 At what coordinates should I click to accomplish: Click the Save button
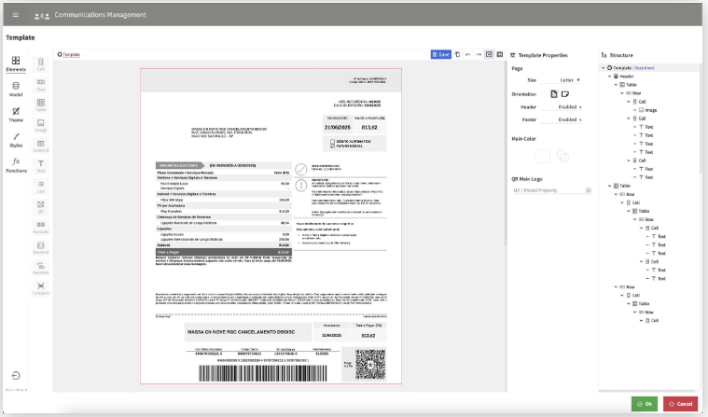[x=441, y=54]
